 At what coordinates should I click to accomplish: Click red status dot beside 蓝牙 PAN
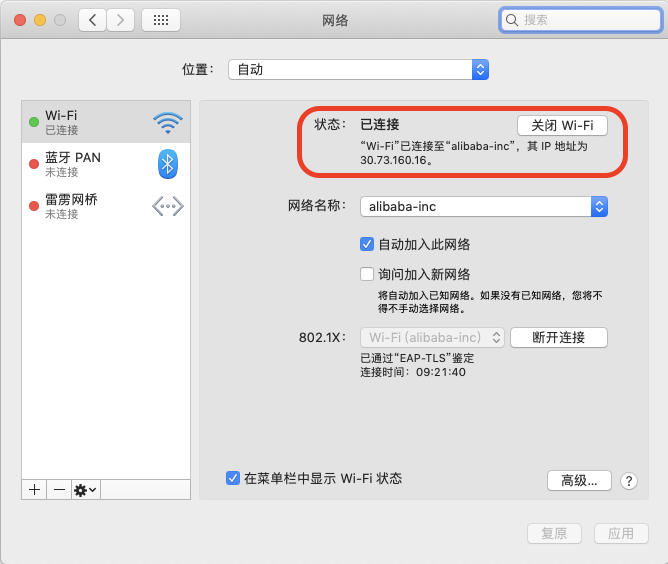coord(34,164)
